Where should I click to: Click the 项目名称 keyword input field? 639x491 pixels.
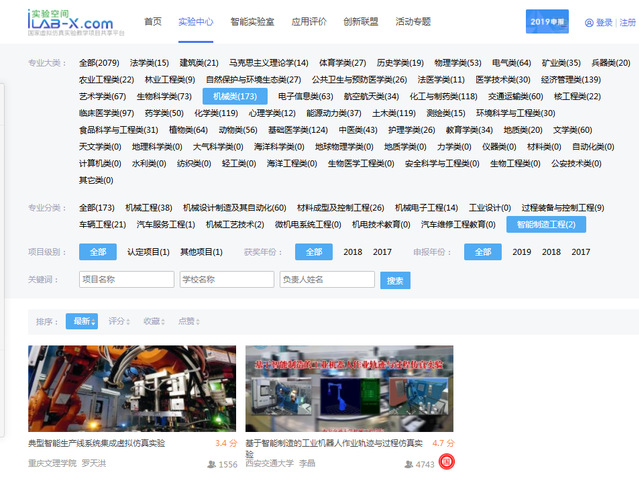pos(125,280)
